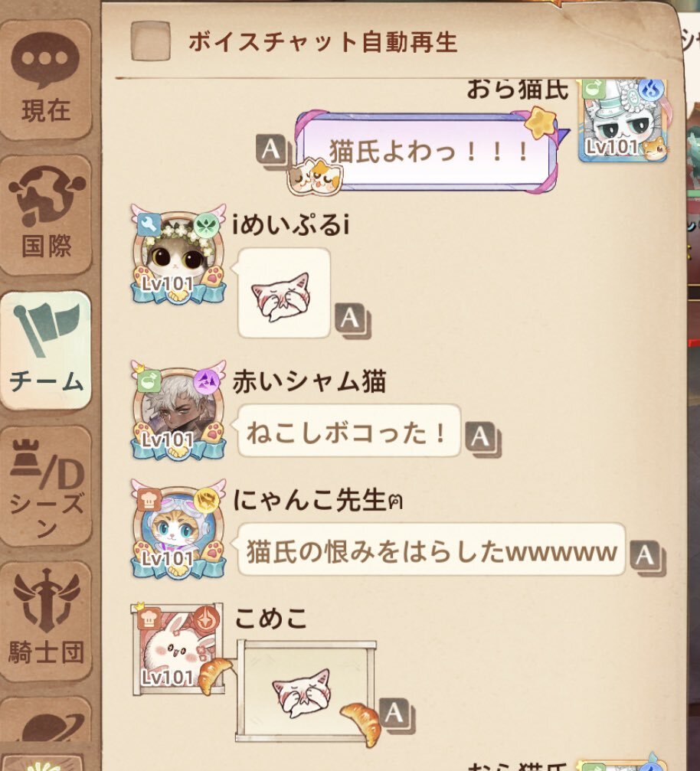Image resolution: width=700 pixels, height=771 pixels.
Task: Click the 猫氏の恨みをはらしたwwwww chat bubble
Action: [431, 550]
